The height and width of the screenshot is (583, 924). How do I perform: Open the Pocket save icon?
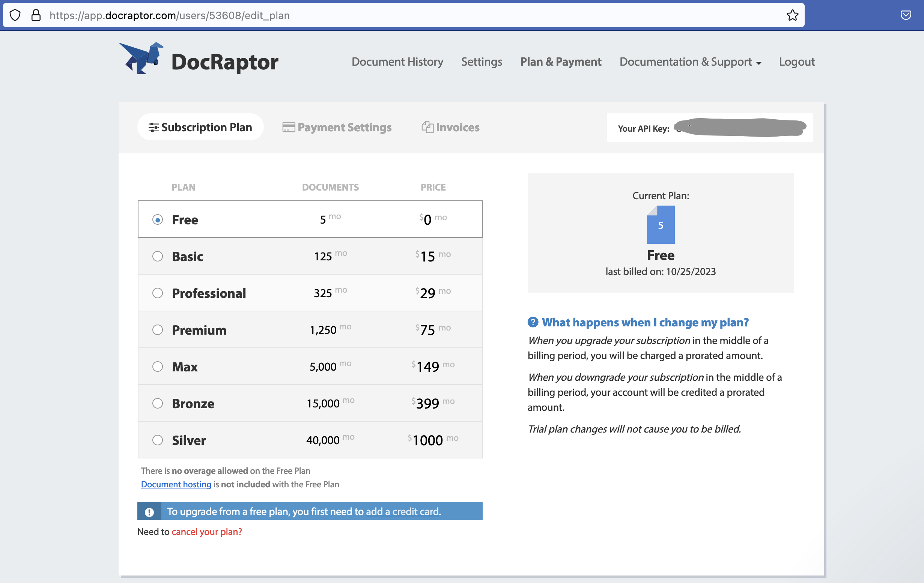(906, 15)
